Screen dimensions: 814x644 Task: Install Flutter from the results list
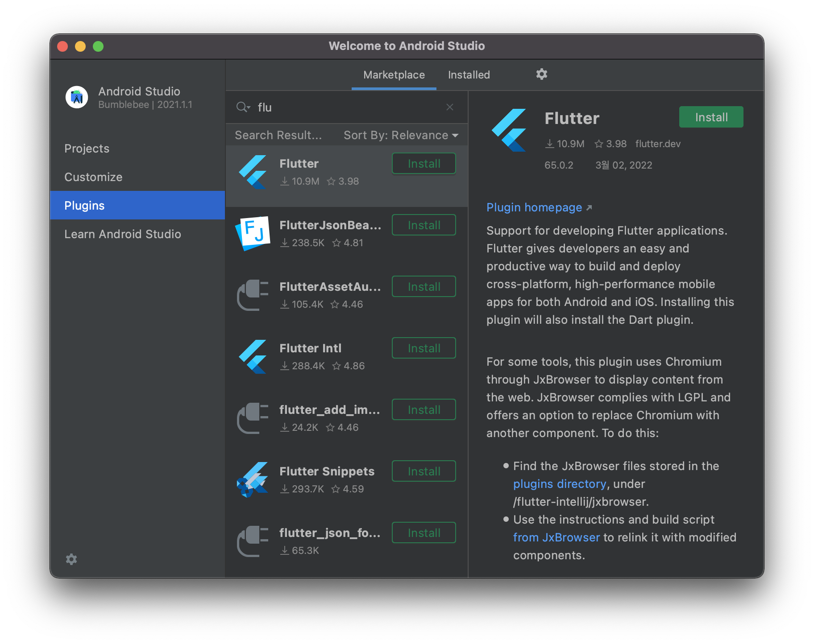[424, 164]
